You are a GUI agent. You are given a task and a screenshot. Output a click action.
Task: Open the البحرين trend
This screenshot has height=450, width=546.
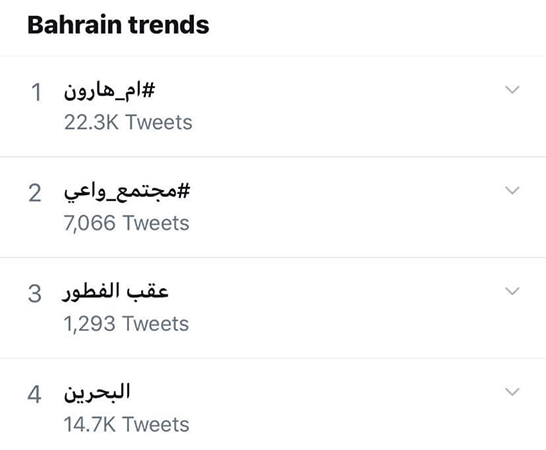click(x=97, y=393)
